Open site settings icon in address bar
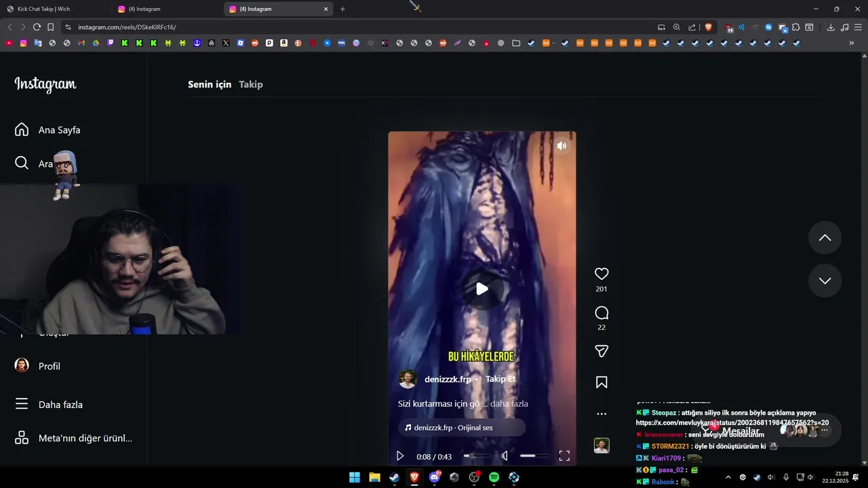This screenshot has height=488, width=868. pos(67,27)
